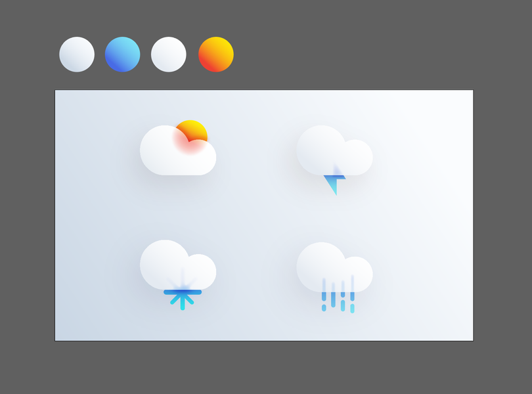This screenshot has height=394, width=532.
Task: Choose the white circle next to orange swatch
Action: pos(169,55)
